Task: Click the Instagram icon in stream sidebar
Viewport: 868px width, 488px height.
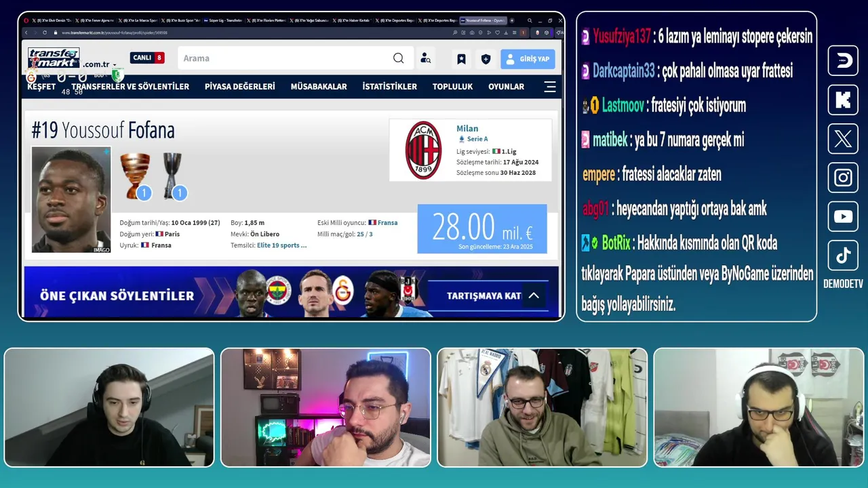Action: [x=843, y=178]
